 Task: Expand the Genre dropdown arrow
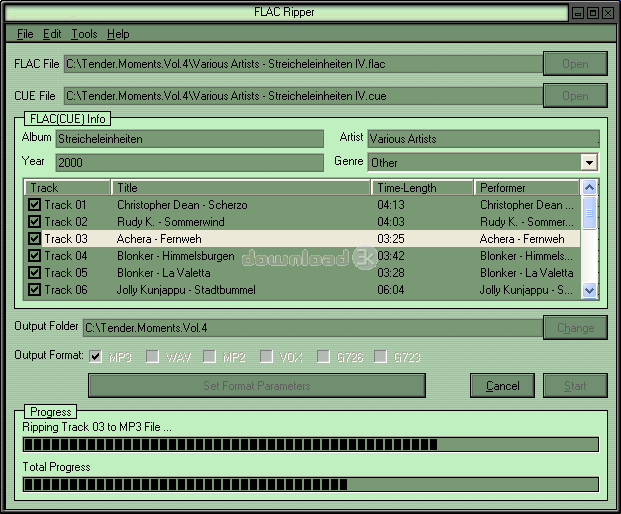(589, 163)
